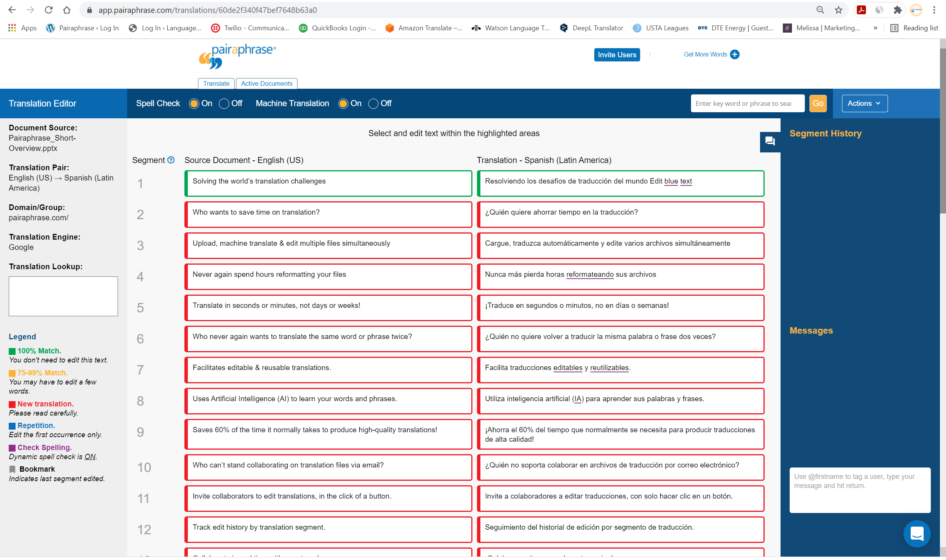Select source segment 'Track edit history'

click(x=328, y=530)
